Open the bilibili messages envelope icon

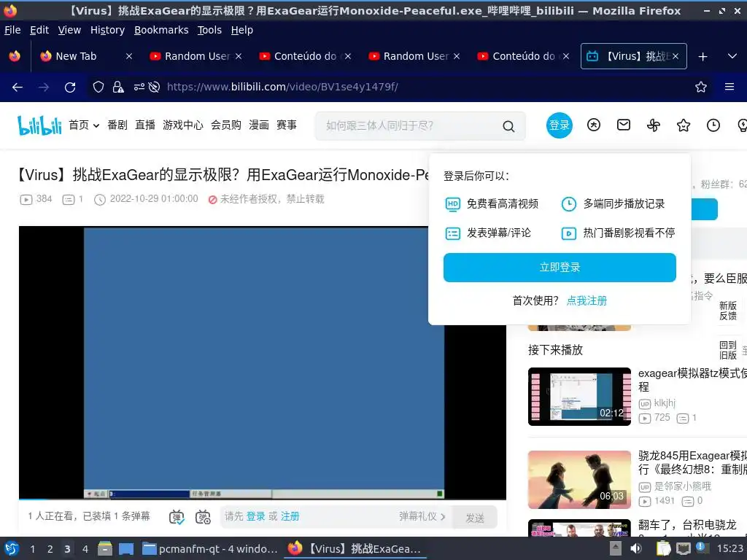pos(624,125)
